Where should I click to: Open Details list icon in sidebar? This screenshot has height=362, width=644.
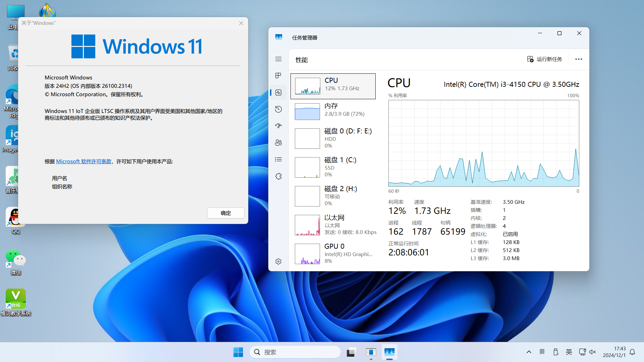pos(278,160)
